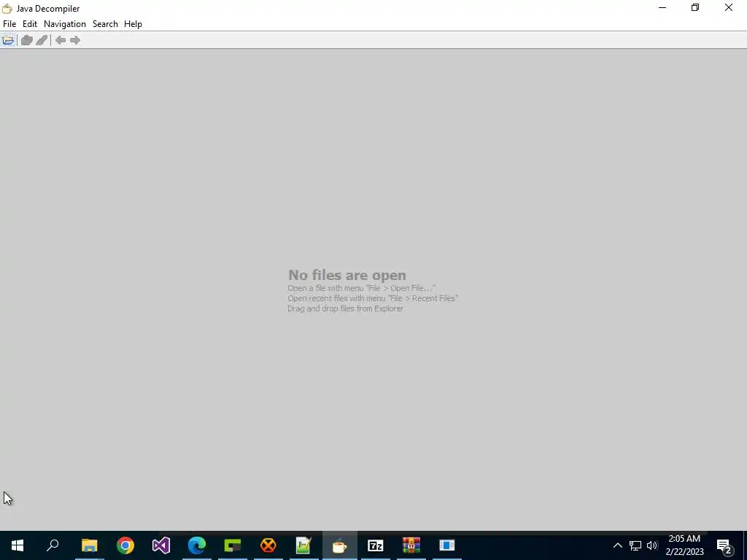The image size is (747, 560).
Task: Show hidden system tray icons
Action: [x=617, y=545]
